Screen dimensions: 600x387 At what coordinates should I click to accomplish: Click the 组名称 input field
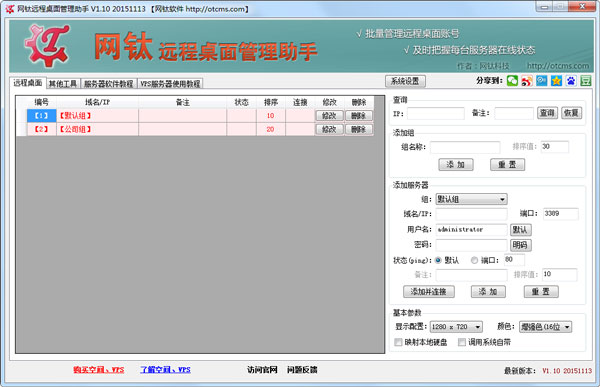pyautogui.click(x=465, y=147)
